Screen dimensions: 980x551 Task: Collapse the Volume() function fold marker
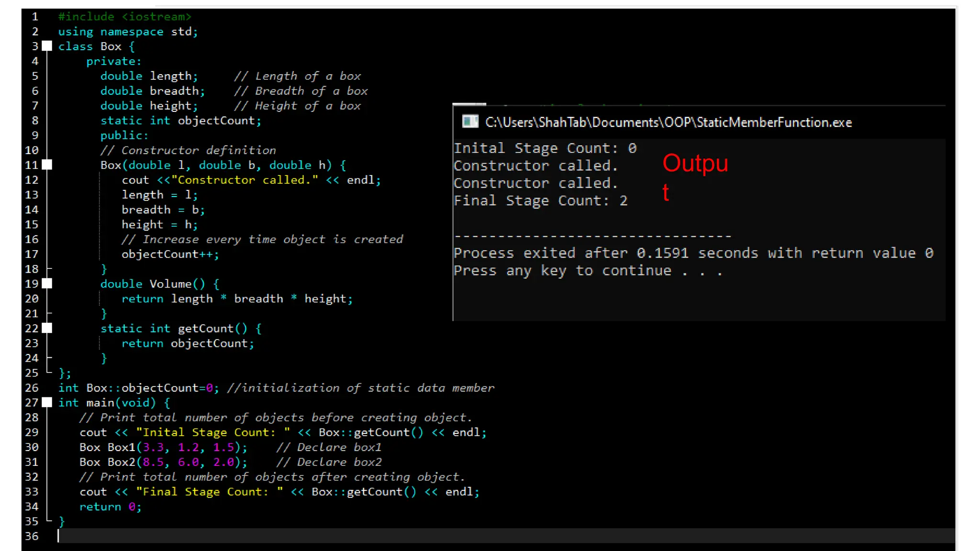coord(47,284)
